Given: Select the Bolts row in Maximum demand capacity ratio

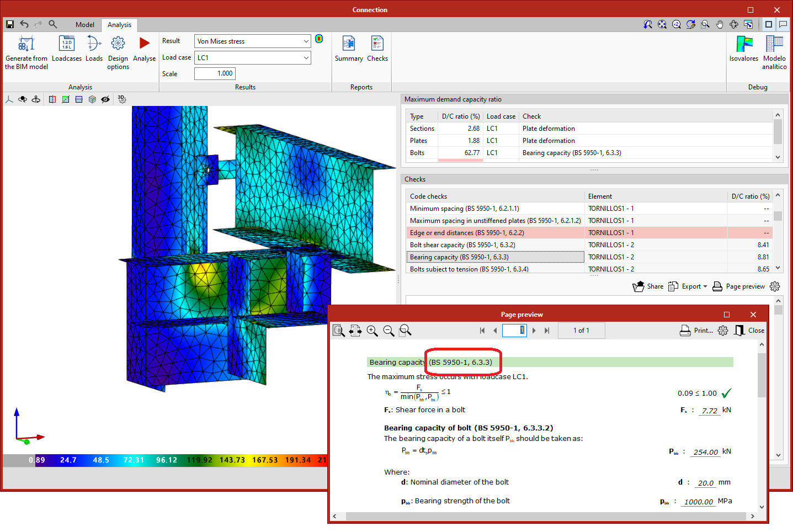Looking at the screenshot, I should 589,153.
